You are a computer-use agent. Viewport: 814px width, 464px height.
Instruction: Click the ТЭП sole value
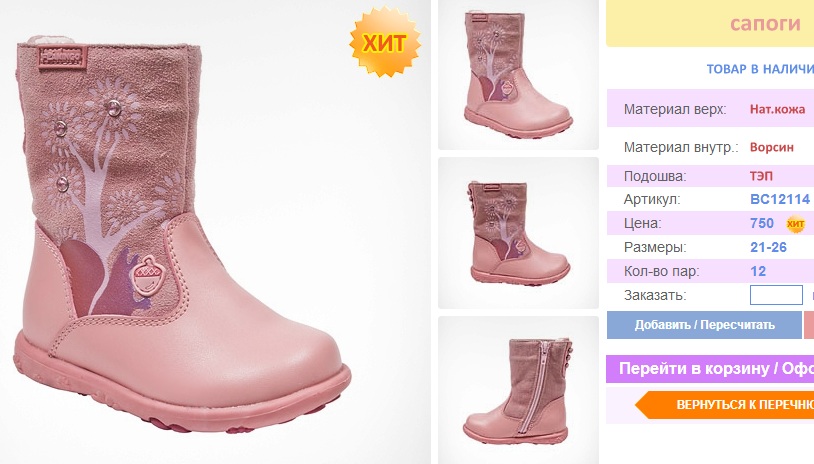click(x=761, y=176)
